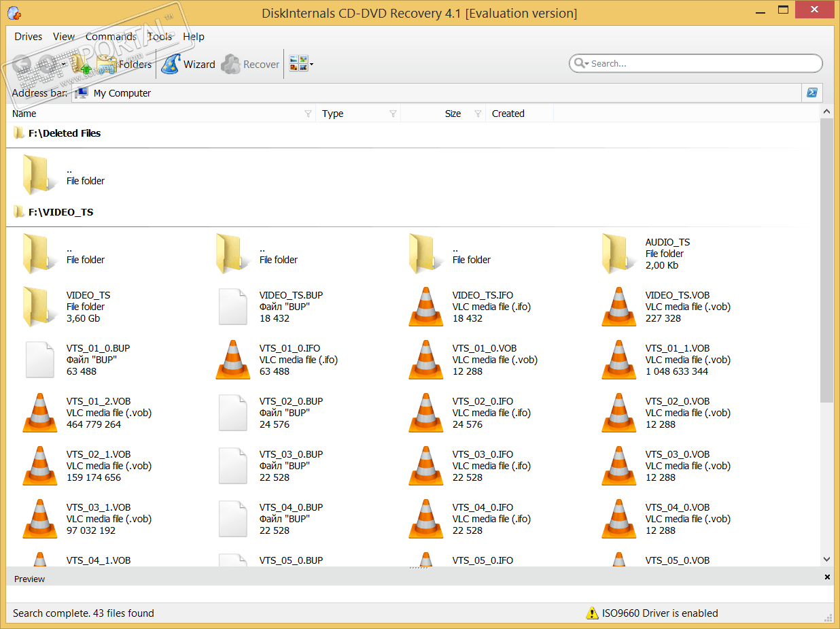The height and width of the screenshot is (629, 840).
Task: Click the ISO9660 warning triangle icon
Action: click(592, 613)
